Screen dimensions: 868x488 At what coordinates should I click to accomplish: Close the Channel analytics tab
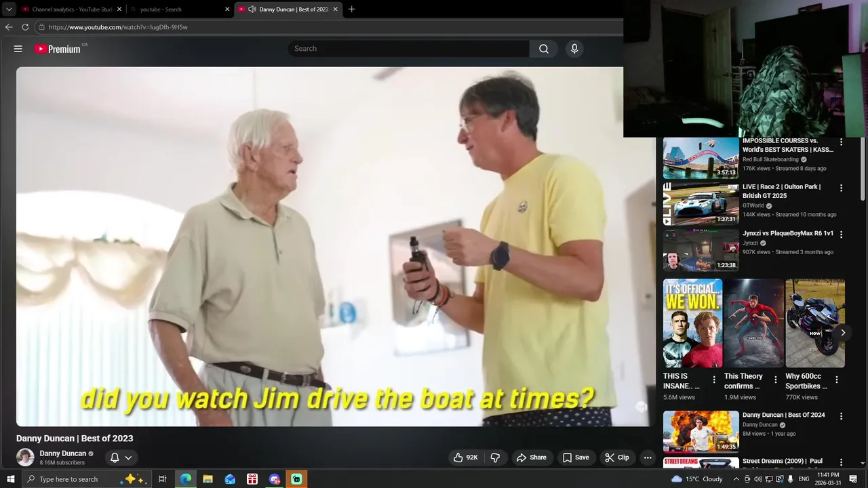(x=119, y=9)
